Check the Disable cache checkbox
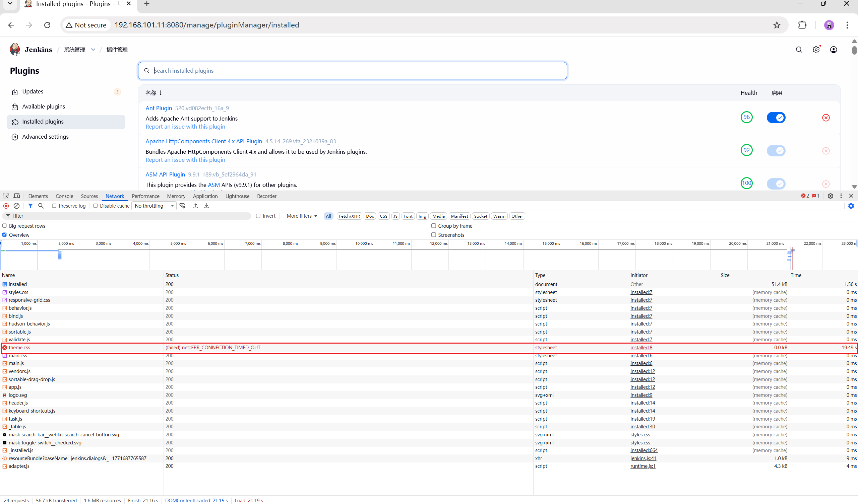Screen dimensions: 858x504 [x=96, y=206]
